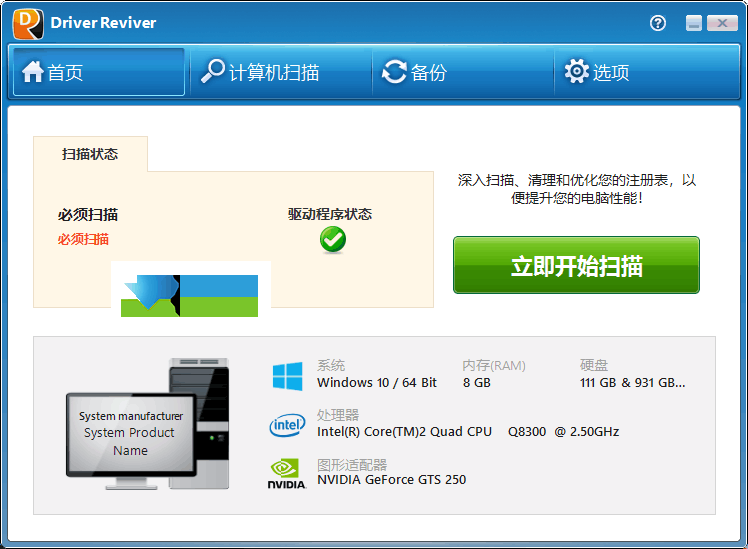
Task: Click the System Product Name monitor text
Action: pos(130,441)
